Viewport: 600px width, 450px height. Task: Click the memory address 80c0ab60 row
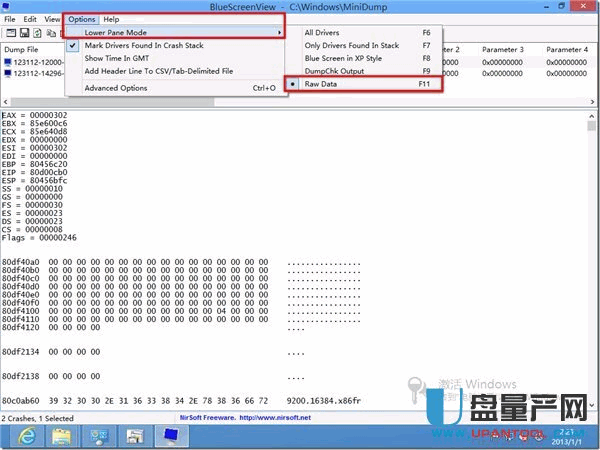181,401
